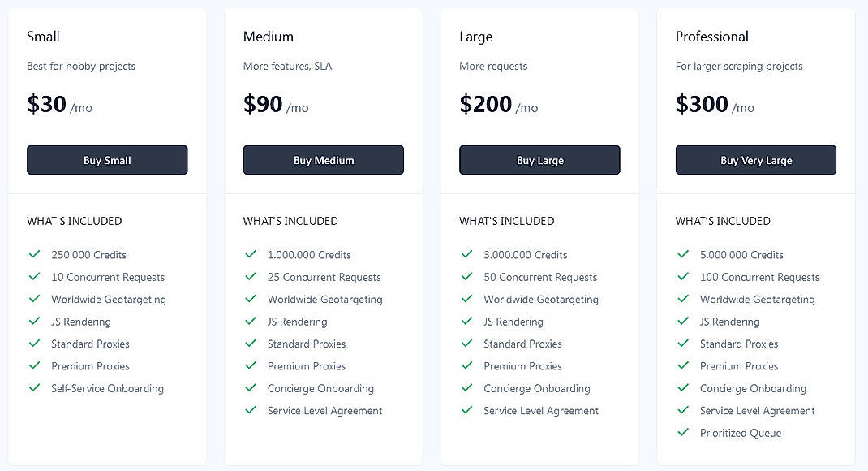Click the 5.000.000 Credits feature text
The width and height of the screenshot is (868, 471).
741,254
